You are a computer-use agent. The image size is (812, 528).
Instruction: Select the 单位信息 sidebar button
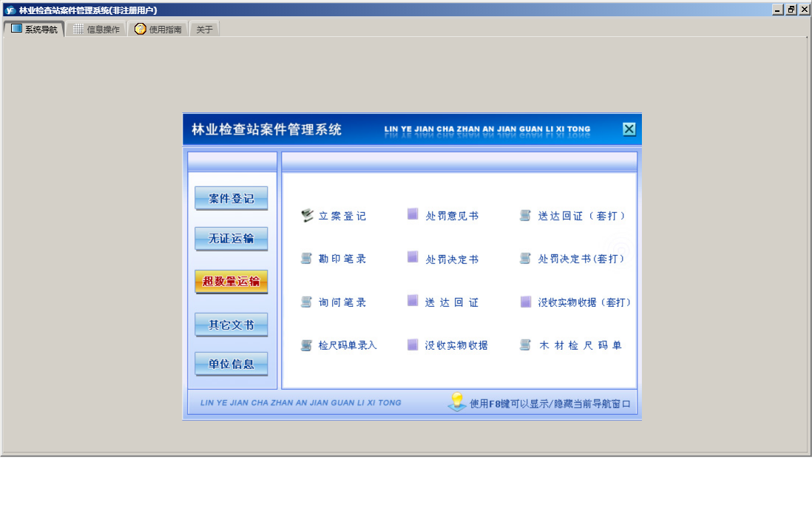point(231,364)
